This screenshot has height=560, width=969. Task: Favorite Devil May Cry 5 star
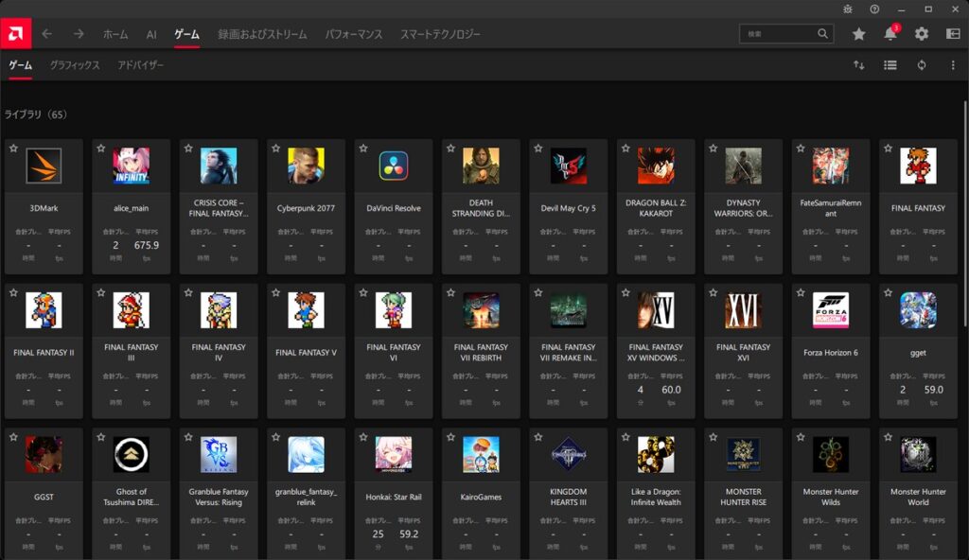538,149
